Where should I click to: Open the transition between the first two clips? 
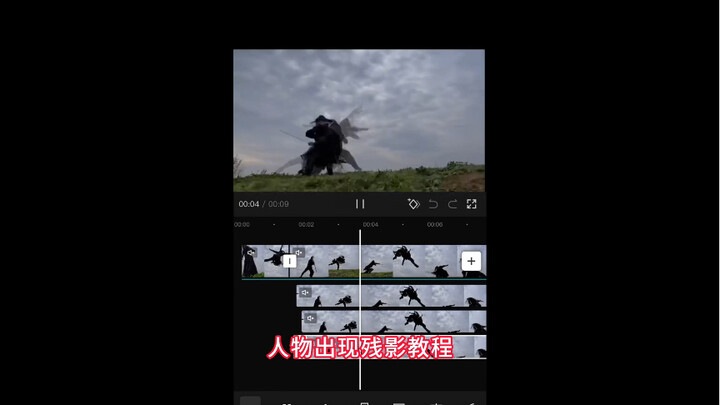(289, 261)
